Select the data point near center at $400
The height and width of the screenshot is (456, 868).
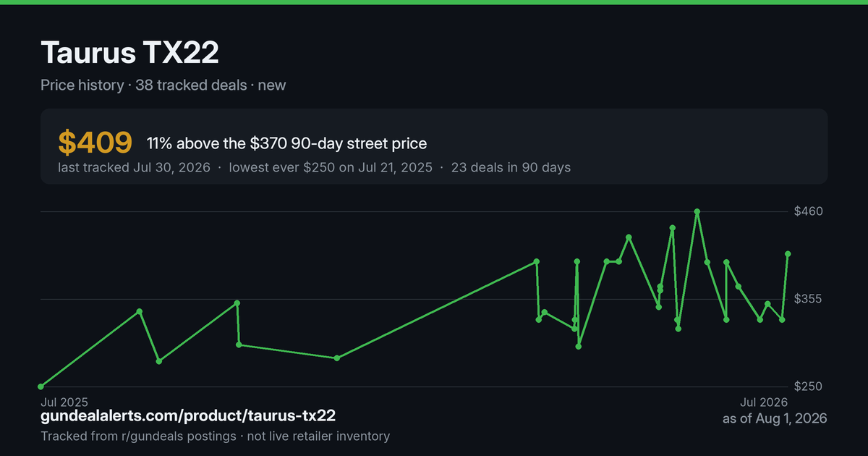point(536,261)
